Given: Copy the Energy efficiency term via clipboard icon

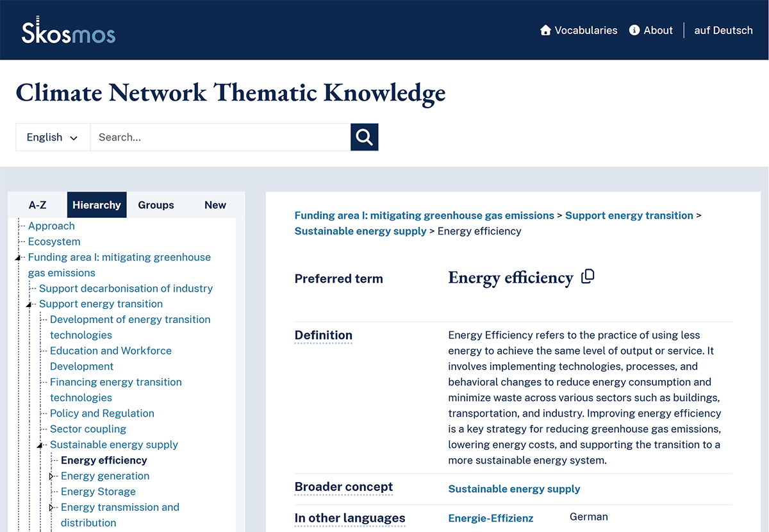Looking at the screenshot, I should [x=588, y=276].
